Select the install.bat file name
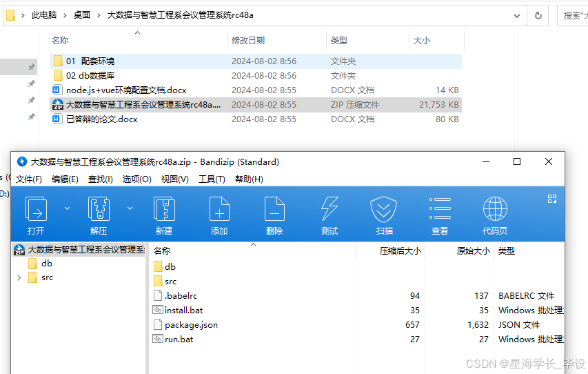The height and width of the screenshot is (374, 588). click(x=184, y=310)
